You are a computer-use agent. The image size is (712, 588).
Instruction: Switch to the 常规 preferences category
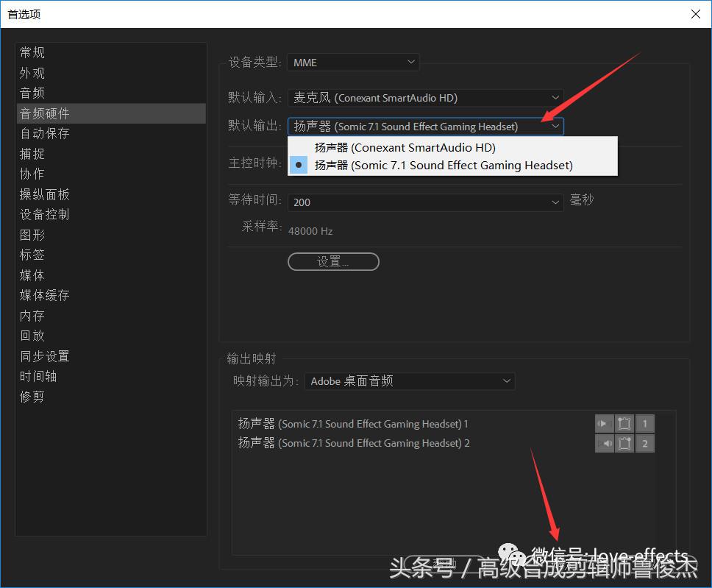pyautogui.click(x=32, y=52)
